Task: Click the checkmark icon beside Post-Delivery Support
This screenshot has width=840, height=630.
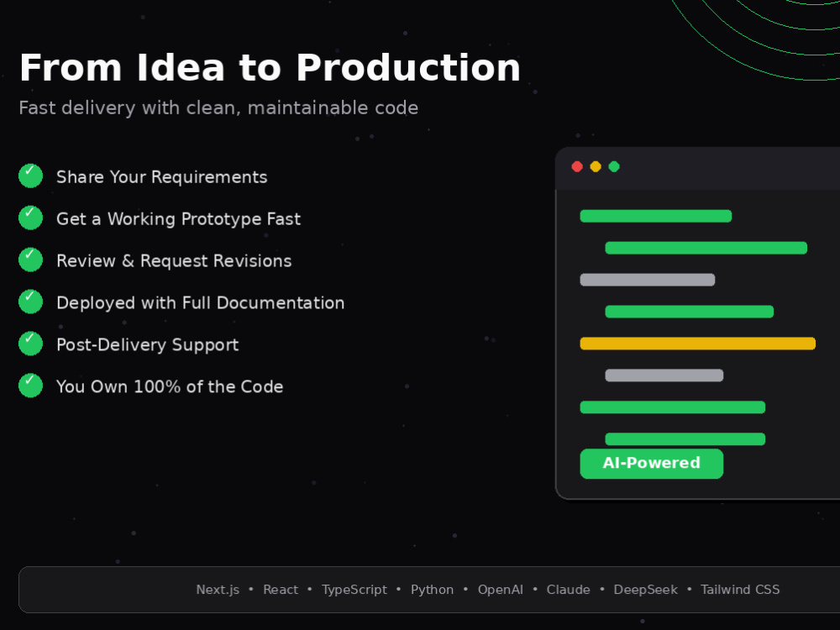Action: click(30, 344)
